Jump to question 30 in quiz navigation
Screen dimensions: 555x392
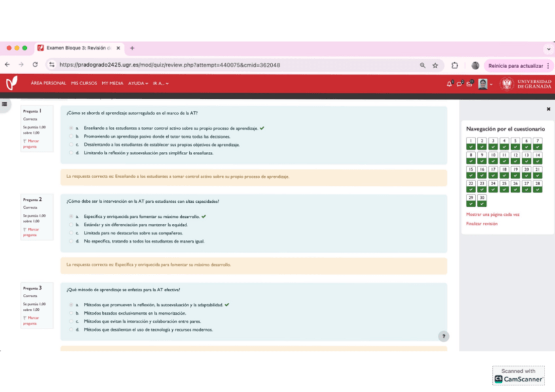coord(482,200)
